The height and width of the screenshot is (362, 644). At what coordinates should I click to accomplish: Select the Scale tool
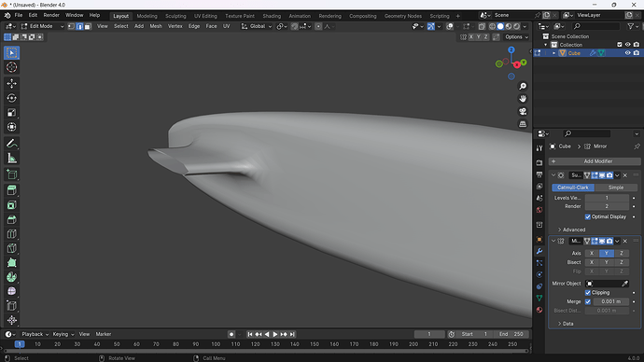[x=11, y=113]
